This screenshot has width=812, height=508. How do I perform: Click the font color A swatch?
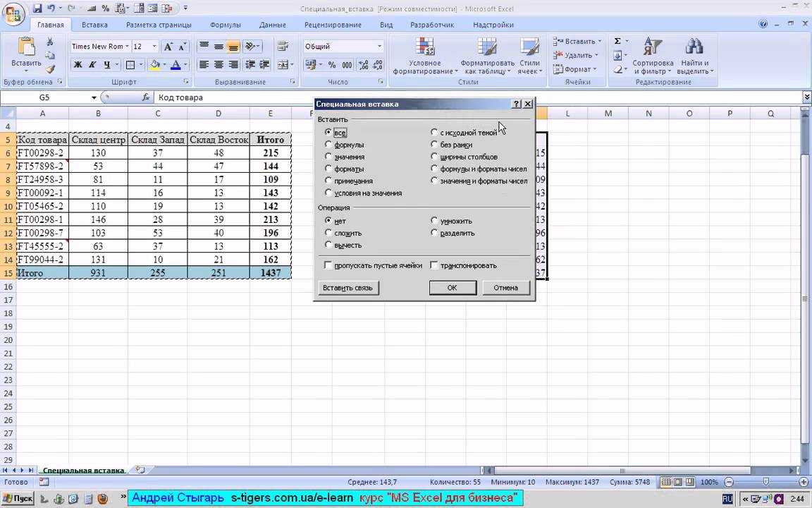[176, 65]
